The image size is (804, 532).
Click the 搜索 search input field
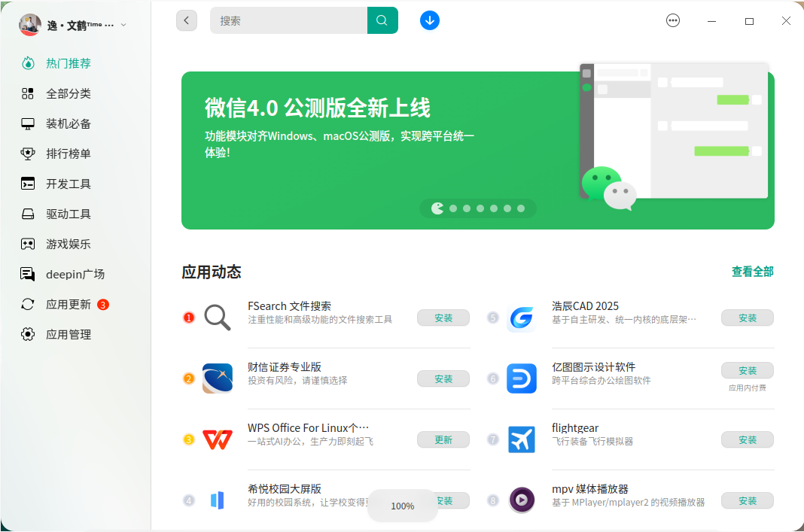288,20
